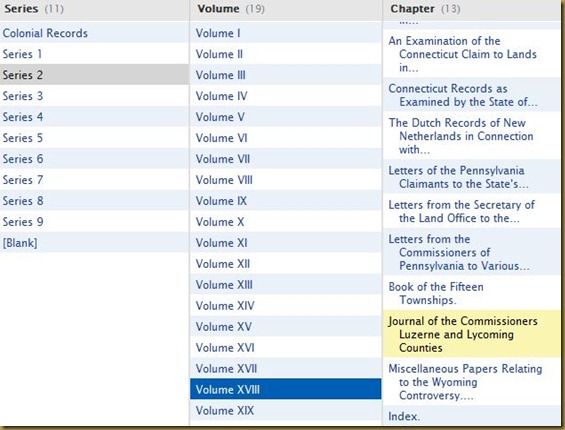This screenshot has height=430, width=565.
Task: Click the highlighted Volume XVIII row
Action: 285,389
